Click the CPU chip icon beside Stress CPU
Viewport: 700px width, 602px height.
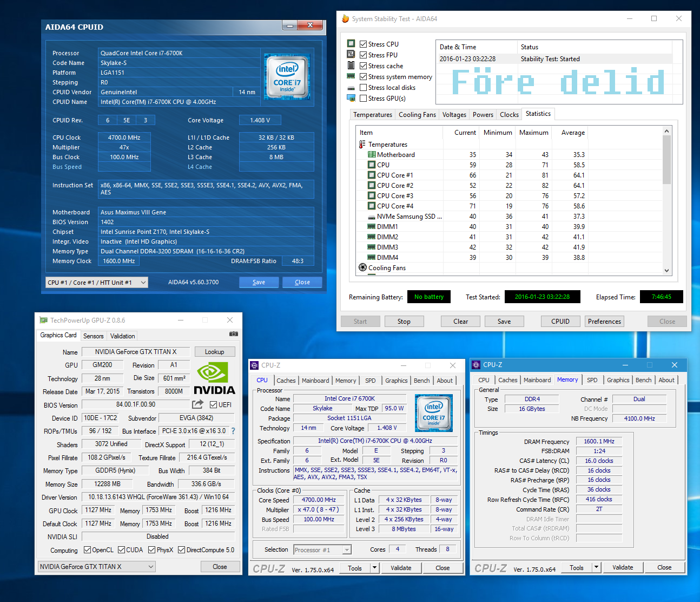click(x=351, y=44)
